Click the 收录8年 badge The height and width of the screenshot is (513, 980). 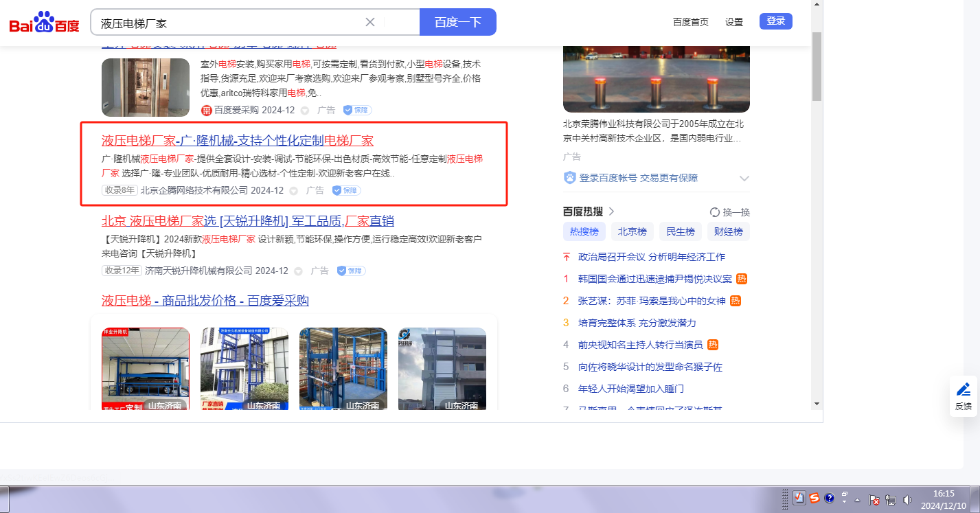119,190
